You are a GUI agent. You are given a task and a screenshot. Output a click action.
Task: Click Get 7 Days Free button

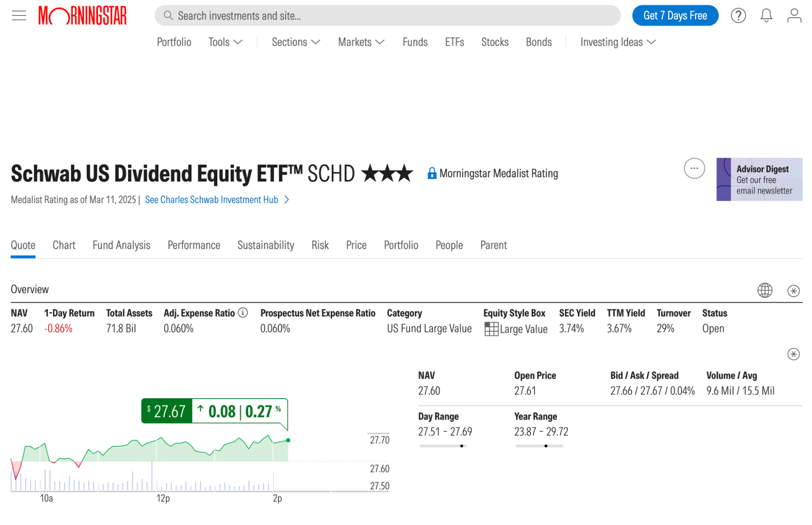[675, 15]
